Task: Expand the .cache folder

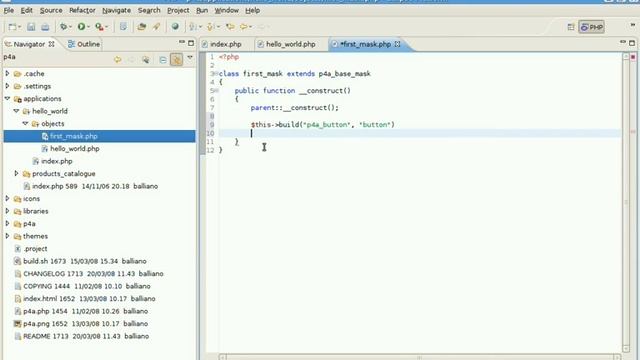Action: [x=7, y=73]
